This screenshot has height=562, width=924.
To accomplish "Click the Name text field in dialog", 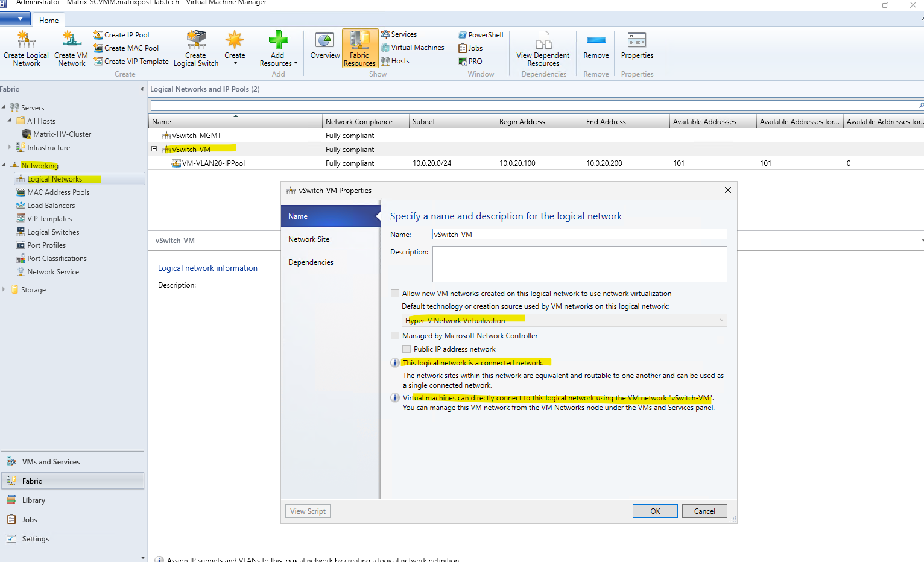I will point(580,235).
